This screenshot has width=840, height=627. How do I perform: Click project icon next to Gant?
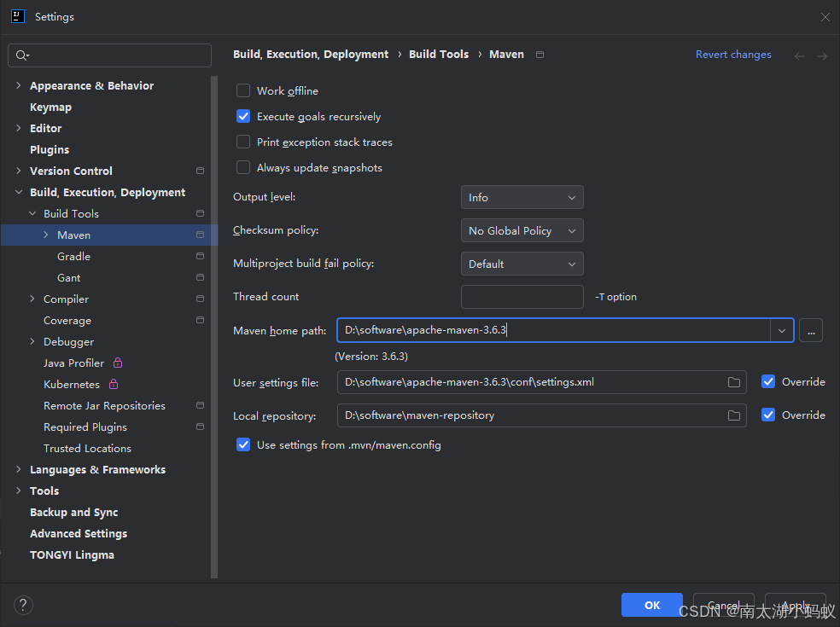coord(201,277)
